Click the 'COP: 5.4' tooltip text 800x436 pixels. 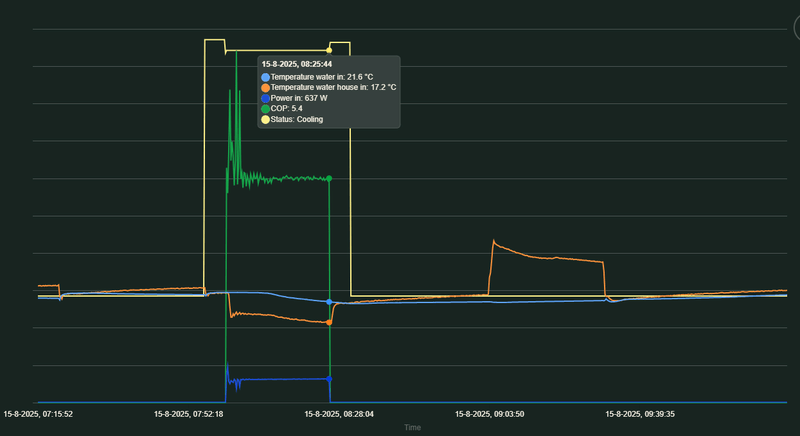pos(287,109)
